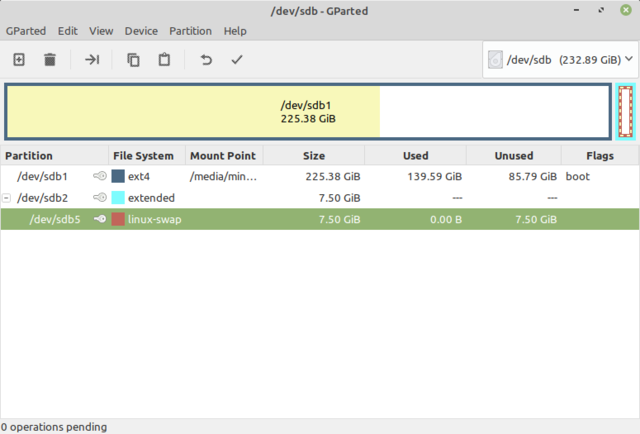Click the Flags column header
The image size is (640, 434).
tap(600, 156)
